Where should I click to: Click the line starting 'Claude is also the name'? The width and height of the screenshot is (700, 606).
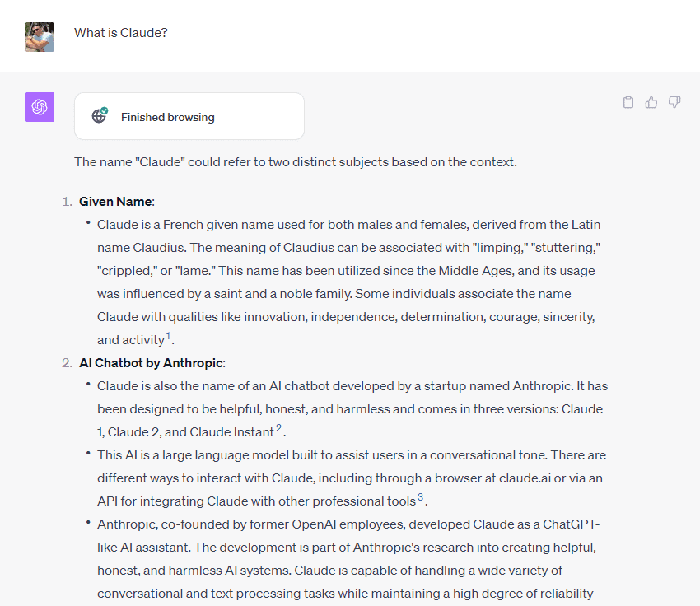pos(352,386)
